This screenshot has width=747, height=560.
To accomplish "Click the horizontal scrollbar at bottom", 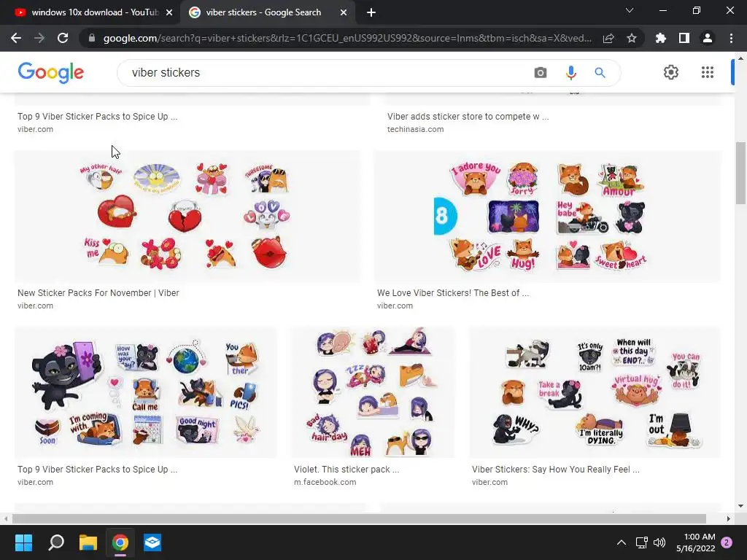I will click(359, 518).
